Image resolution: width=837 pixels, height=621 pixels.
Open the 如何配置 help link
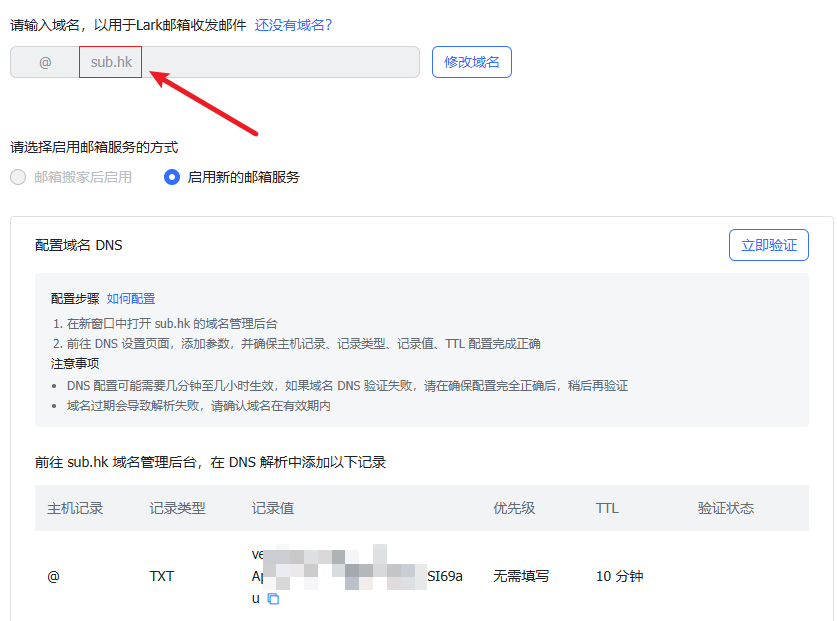click(x=131, y=298)
